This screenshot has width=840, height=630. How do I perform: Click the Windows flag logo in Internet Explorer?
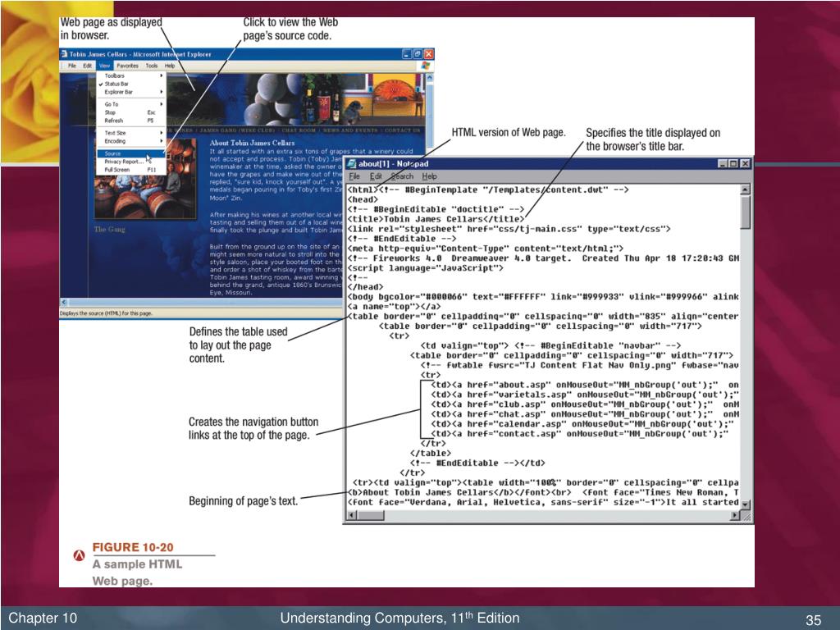[x=426, y=66]
